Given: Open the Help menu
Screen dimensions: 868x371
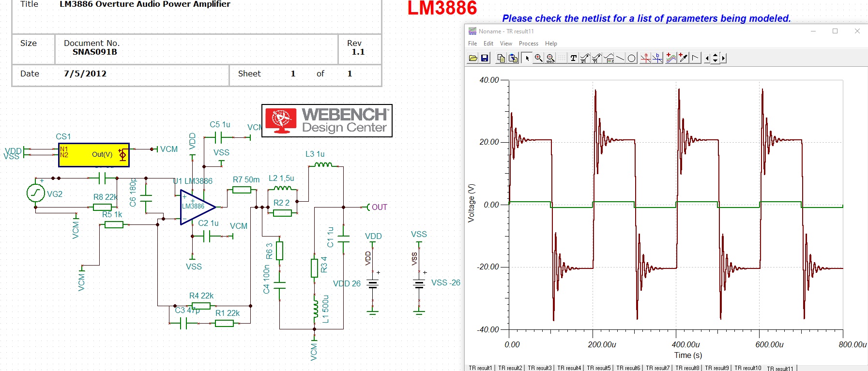Looking at the screenshot, I should [x=551, y=44].
